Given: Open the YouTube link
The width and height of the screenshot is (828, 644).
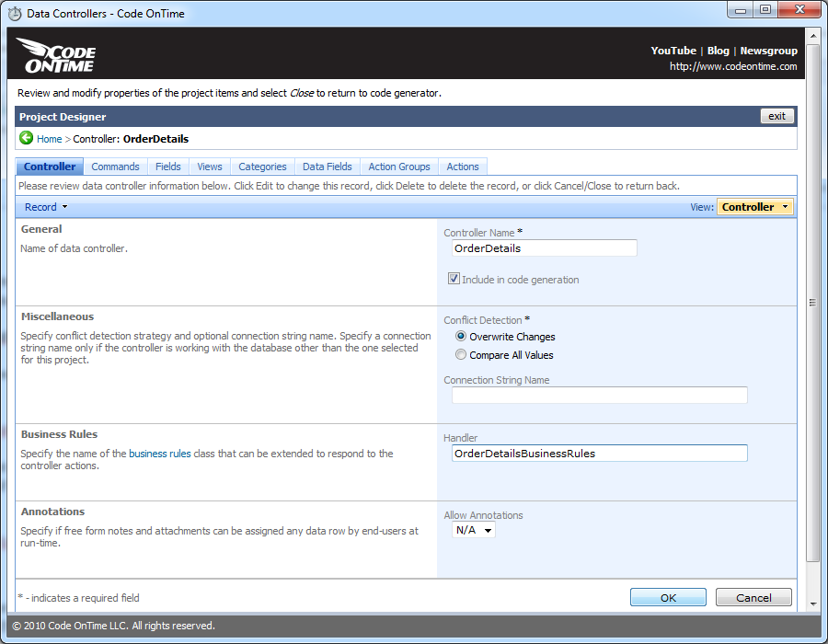Looking at the screenshot, I should point(673,51).
